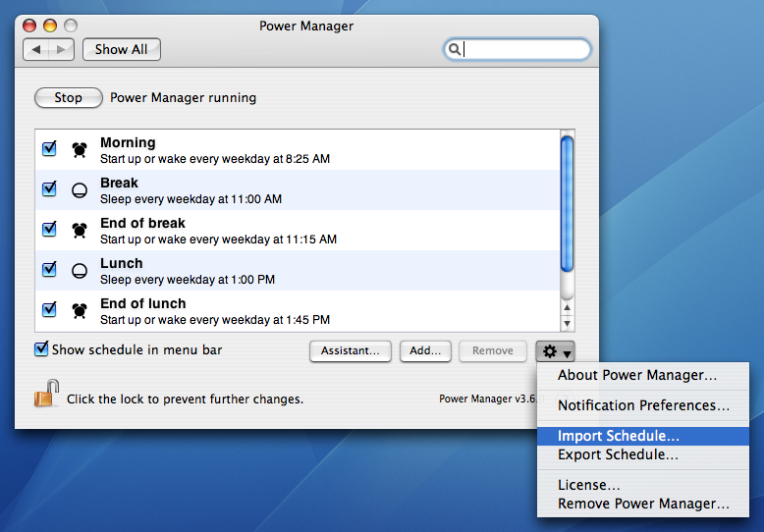This screenshot has height=532, width=764.
Task: Close the Power Manager window
Action: (x=29, y=26)
